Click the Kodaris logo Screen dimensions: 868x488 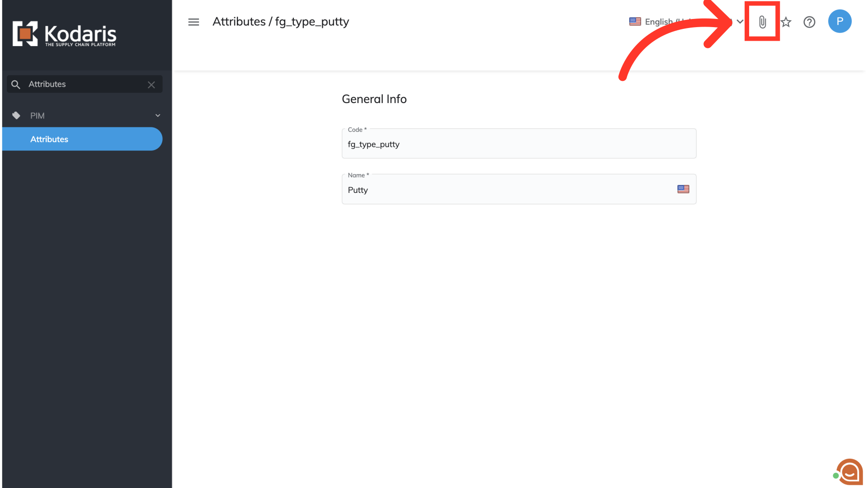point(64,34)
